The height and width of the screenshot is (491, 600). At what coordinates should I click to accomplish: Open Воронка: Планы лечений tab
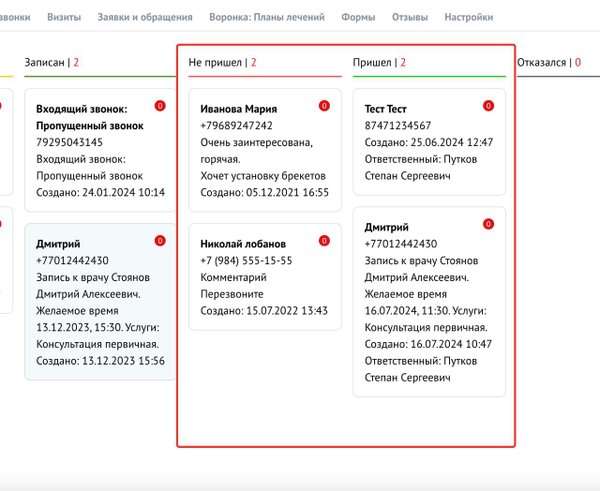click(x=267, y=17)
